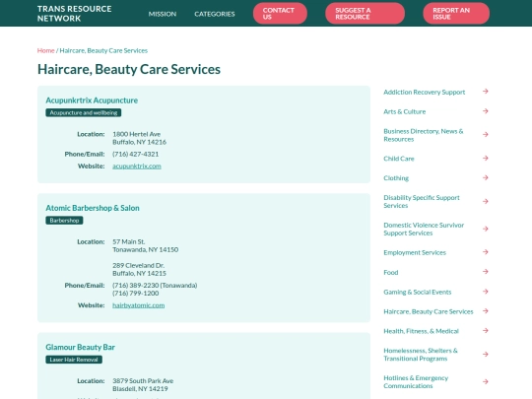The width and height of the screenshot is (532, 399).
Task: Visit hairbyatomic.com website link
Action: [139, 305]
